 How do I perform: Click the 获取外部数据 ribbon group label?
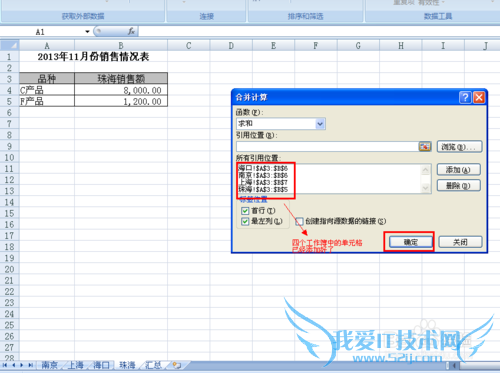tap(83, 16)
